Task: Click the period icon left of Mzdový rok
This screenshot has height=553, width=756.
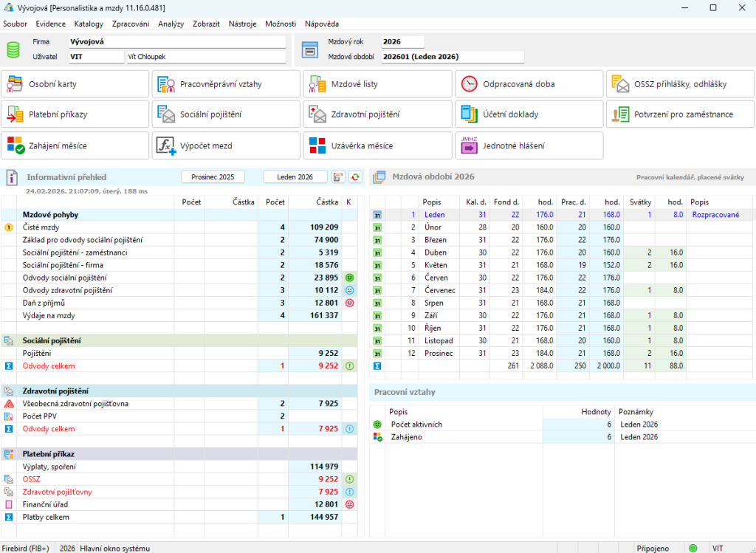Action: pos(310,49)
